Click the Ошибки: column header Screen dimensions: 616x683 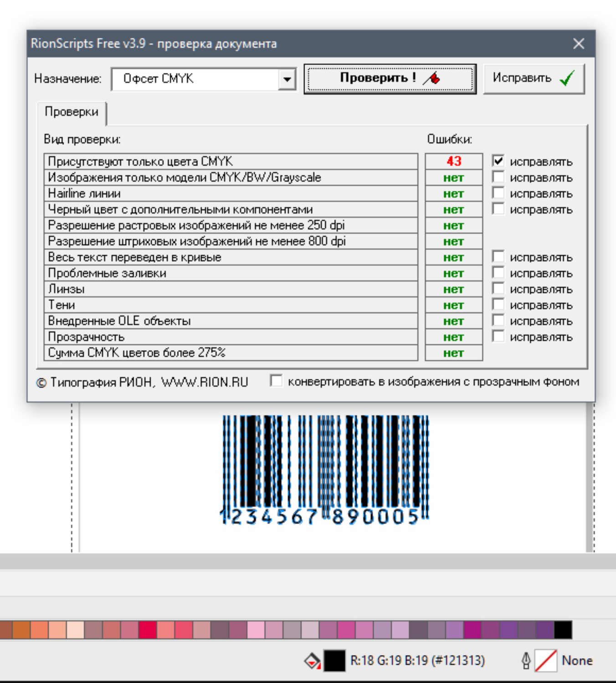[x=449, y=139]
